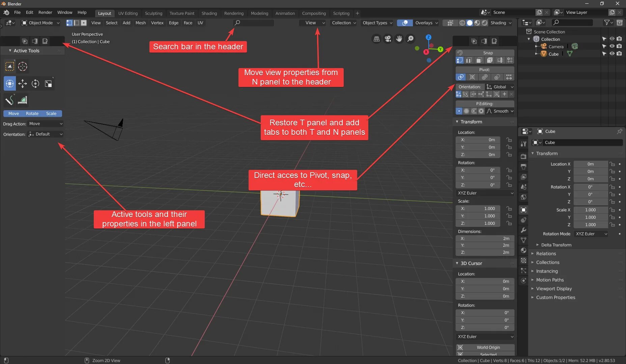Open the Modifier properties wrench icon
Image resolution: width=626 pixels, height=364 pixels.
pos(523,230)
